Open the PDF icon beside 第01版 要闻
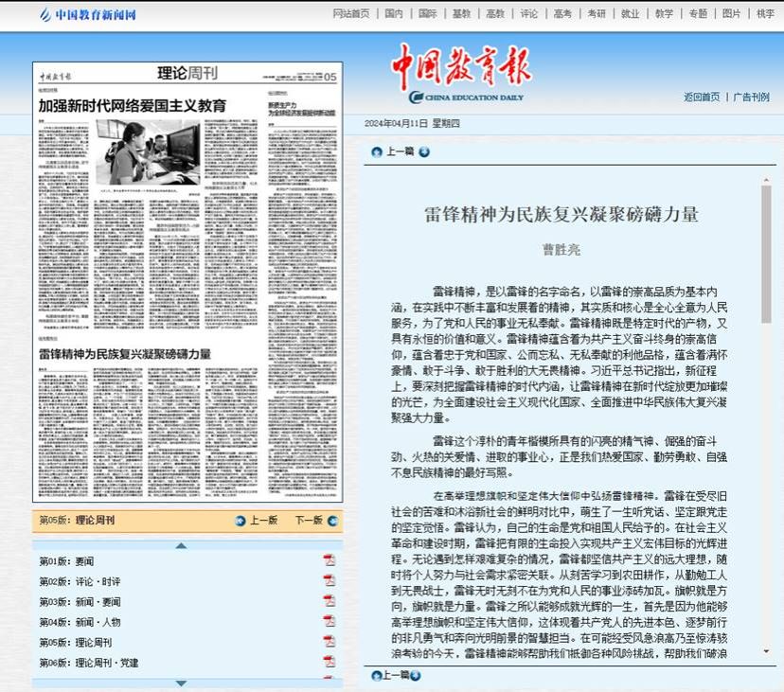Viewport: 784px width, 692px height. (329, 559)
